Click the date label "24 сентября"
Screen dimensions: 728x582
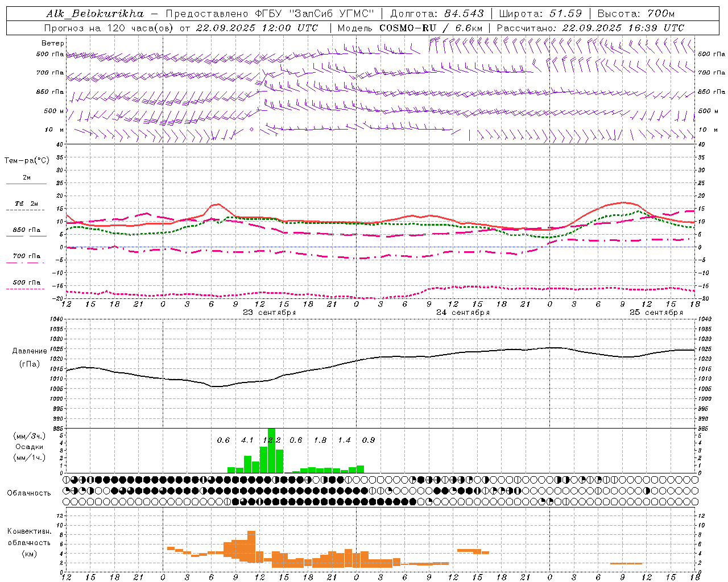click(x=463, y=313)
